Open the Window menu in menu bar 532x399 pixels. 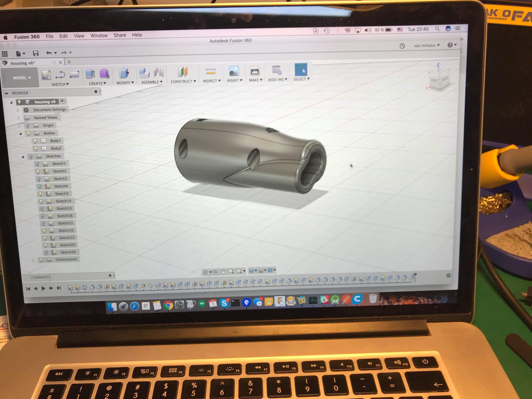pos(99,36)
